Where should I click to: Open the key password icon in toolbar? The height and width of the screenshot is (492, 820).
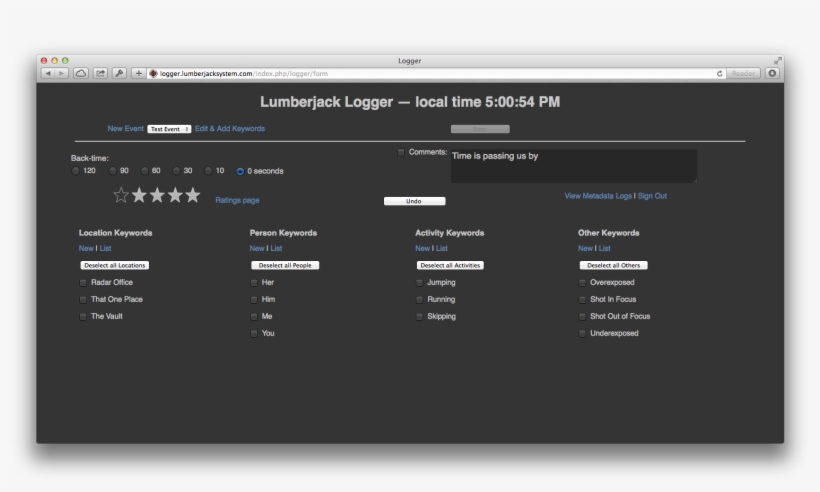coord(120,73)
